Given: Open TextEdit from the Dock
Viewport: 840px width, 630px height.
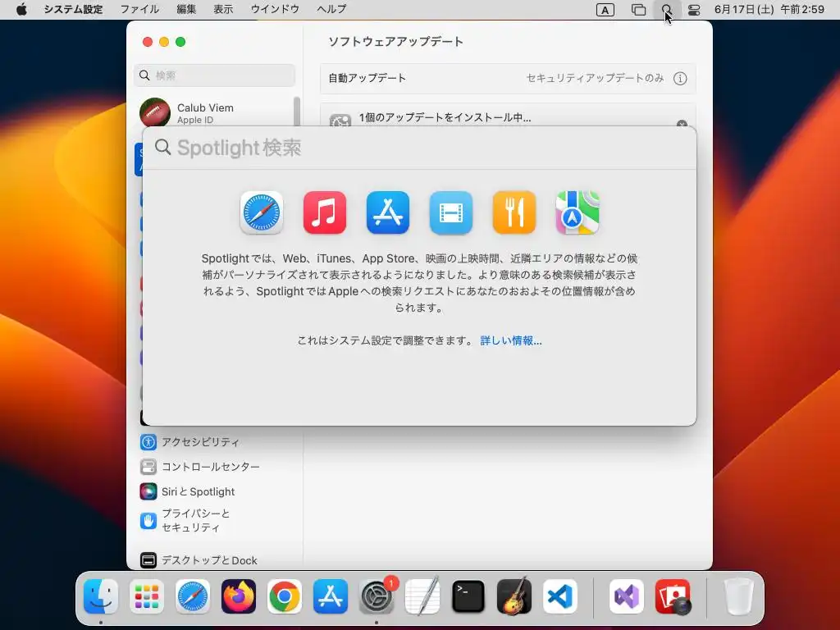Looking at the screenshot, I should click(x=422, y=596).
